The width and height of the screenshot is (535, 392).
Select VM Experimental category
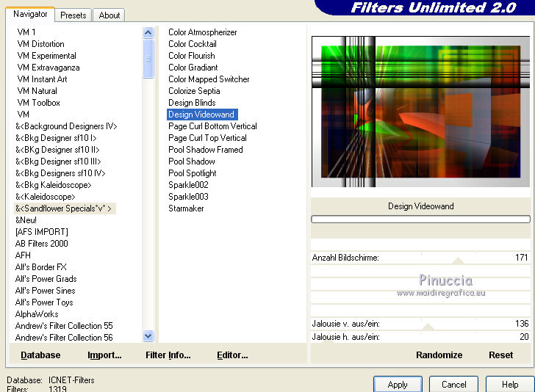tap(46, 56)
